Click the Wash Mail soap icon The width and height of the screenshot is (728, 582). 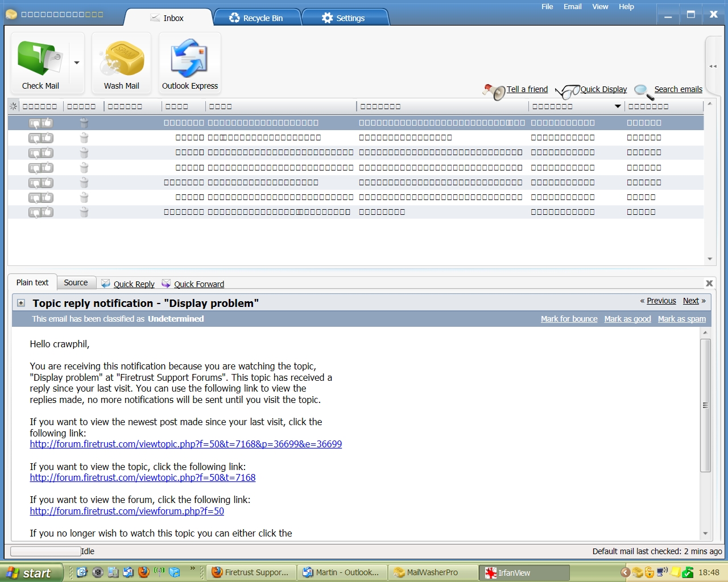(x=121, y=59)
